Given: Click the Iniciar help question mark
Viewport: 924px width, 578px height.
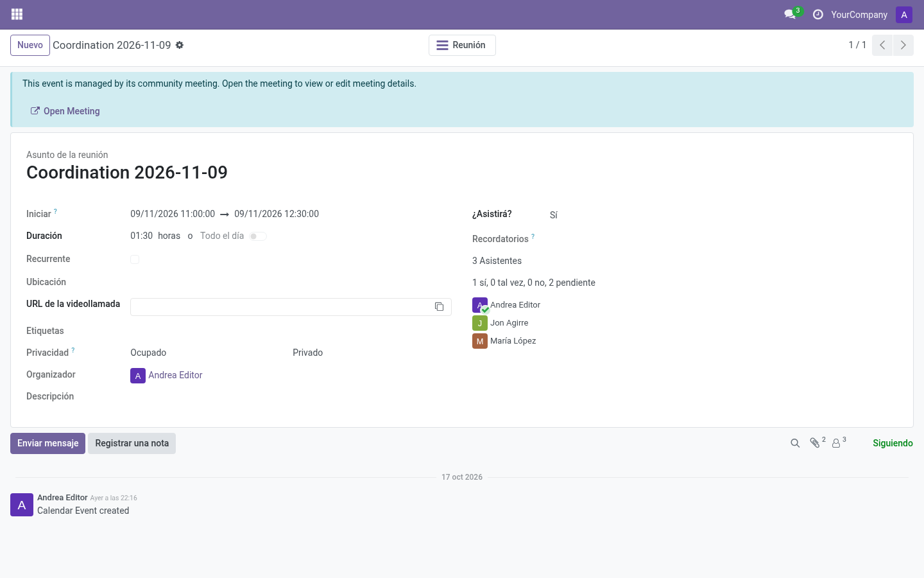Looking at the screenshot, I should point(55,211).
